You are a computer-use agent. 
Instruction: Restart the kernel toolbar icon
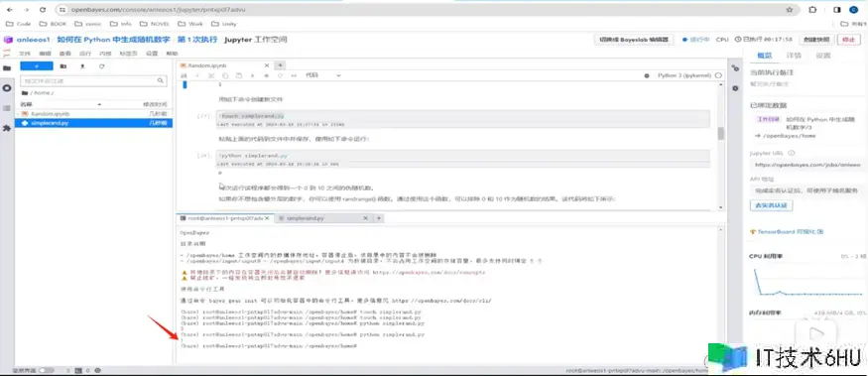coord(280,75)
